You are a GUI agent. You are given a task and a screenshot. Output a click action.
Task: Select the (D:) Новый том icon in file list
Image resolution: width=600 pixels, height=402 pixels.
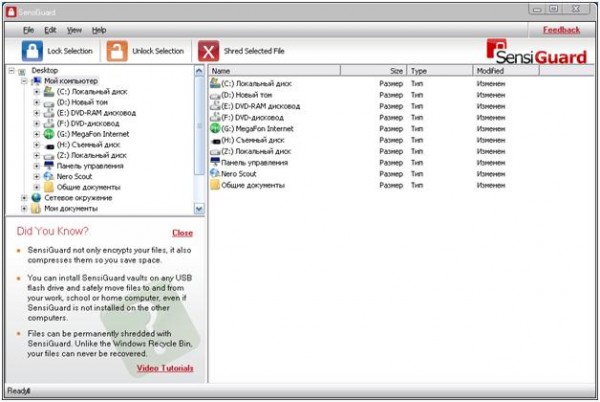pos(215,95)
